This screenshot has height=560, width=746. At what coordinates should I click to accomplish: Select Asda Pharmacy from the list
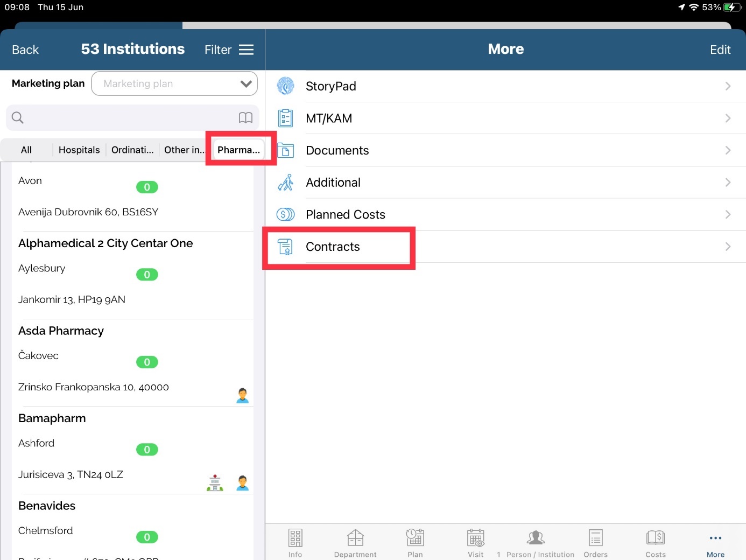point(61,331)
